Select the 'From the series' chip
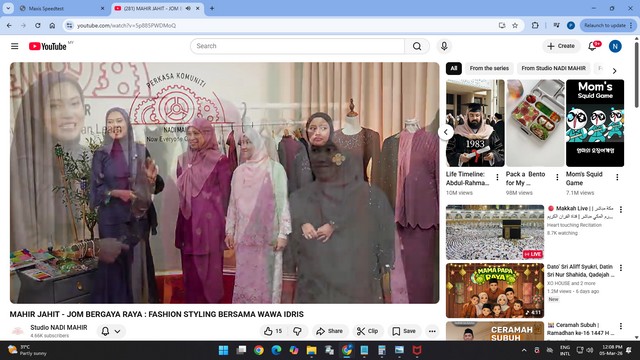This screenshot has width=640, height=360. click(489, 68)
